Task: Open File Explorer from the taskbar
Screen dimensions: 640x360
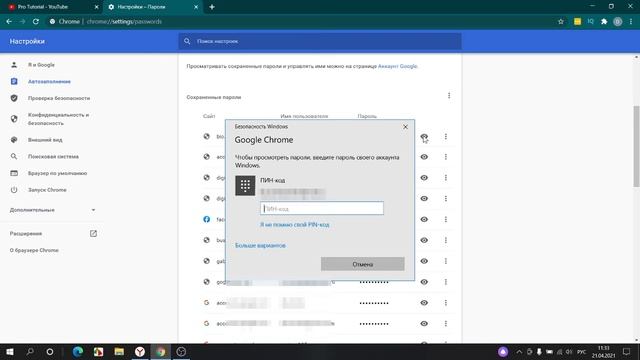Action: coord(119,351)
